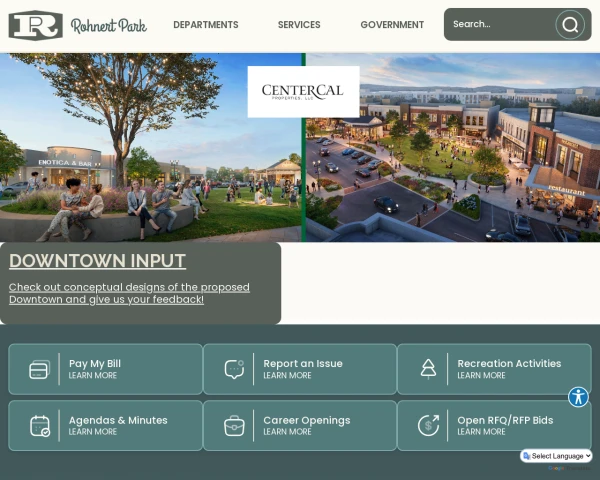Follow the Downtown Input heading link
Screen dimensions: 600x480
tap(98, 261)
